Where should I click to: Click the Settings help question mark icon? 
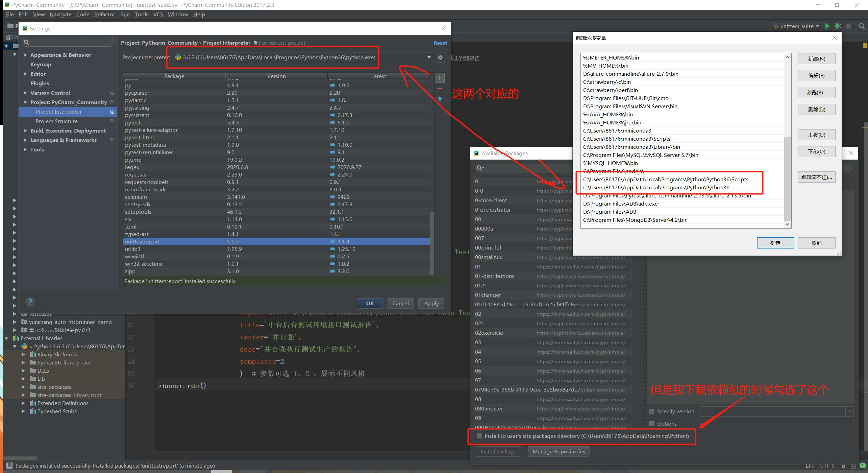[x=30, y=302]
